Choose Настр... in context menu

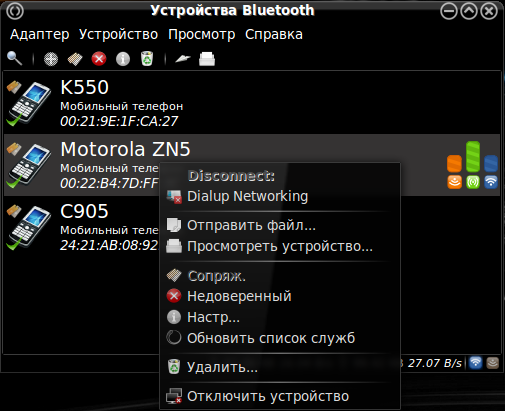tap(280, 317)
